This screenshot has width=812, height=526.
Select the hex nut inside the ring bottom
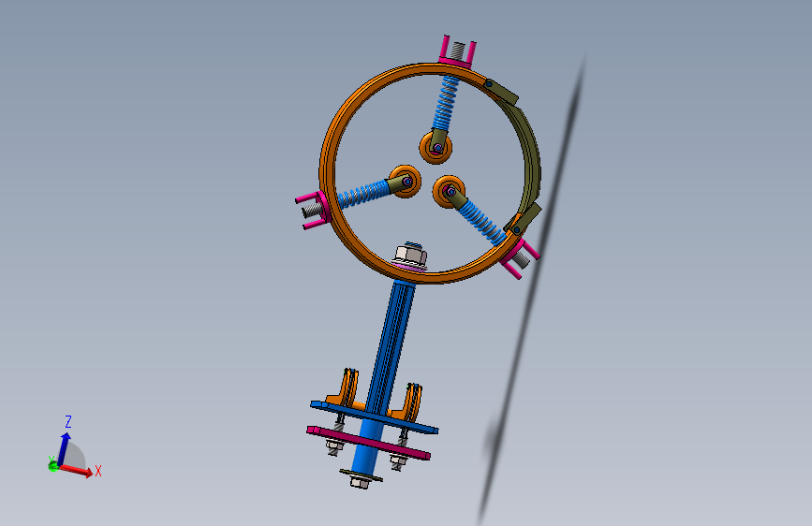click(410, 256)
